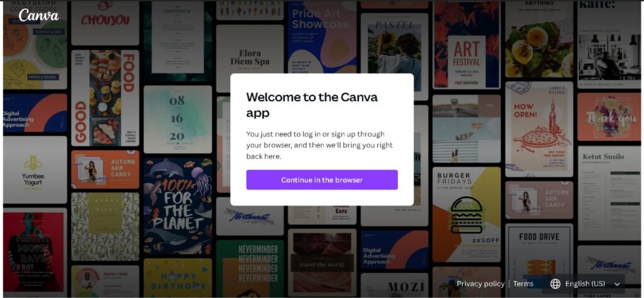Screen dimensions: 644x298
Task: Open the Privacy policy link
Action: (x=480, y=284)
